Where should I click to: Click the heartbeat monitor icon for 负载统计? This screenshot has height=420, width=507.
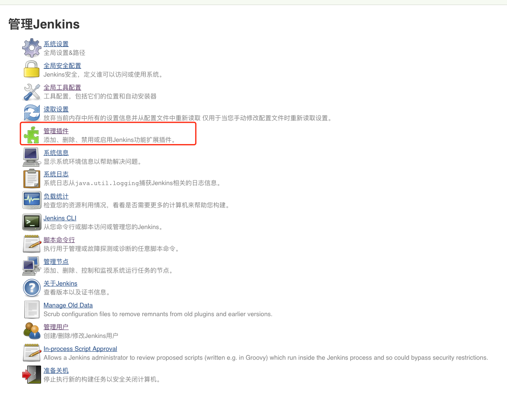pos(32,200)
